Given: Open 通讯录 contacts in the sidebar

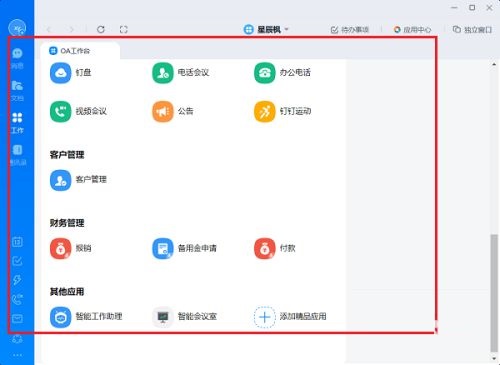Looking at the screenshot, I should click(x=18, y=155).
